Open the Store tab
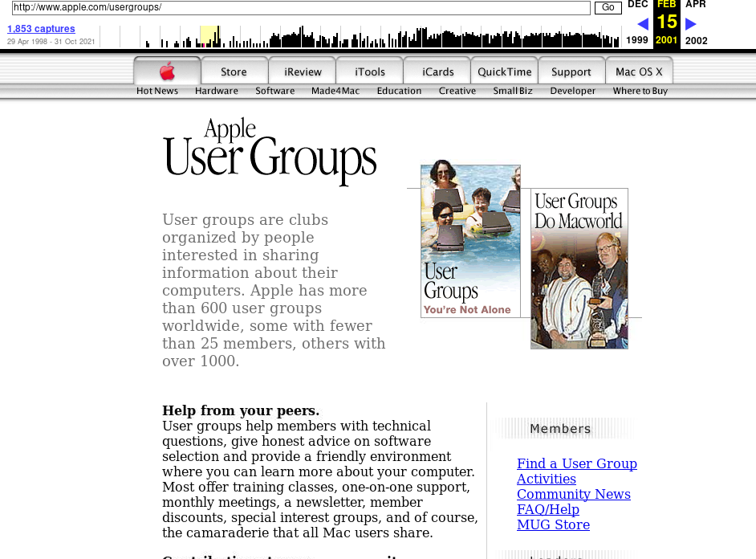The image size is (756, 559). click(x=234, y=71)
